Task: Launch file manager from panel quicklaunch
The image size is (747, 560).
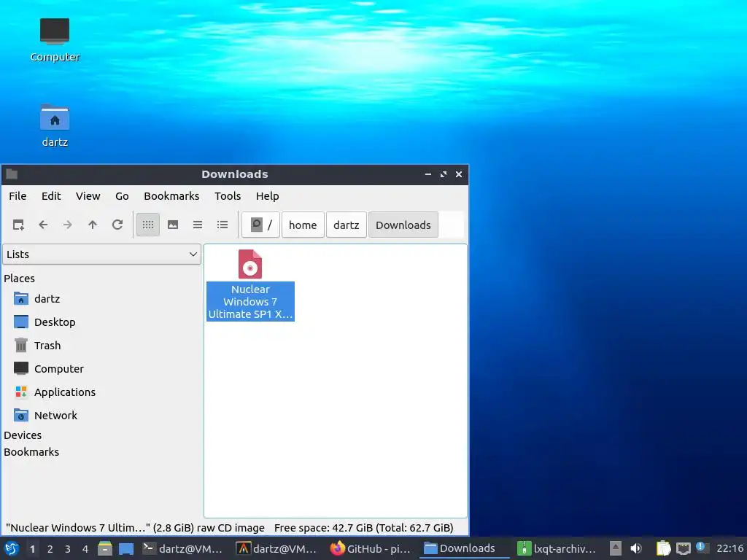Action: (105, 548)
